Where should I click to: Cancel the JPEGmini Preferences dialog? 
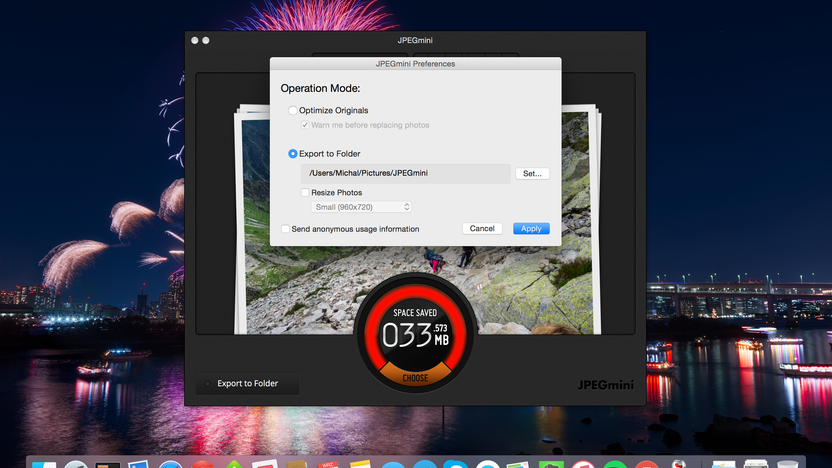click(x=482, y=229)
